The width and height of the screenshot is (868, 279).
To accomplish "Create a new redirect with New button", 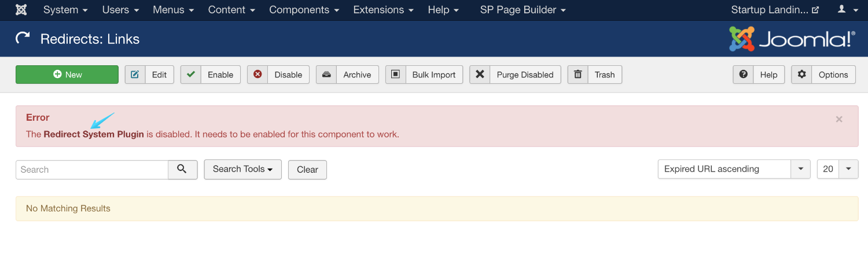I will (67, 75).
